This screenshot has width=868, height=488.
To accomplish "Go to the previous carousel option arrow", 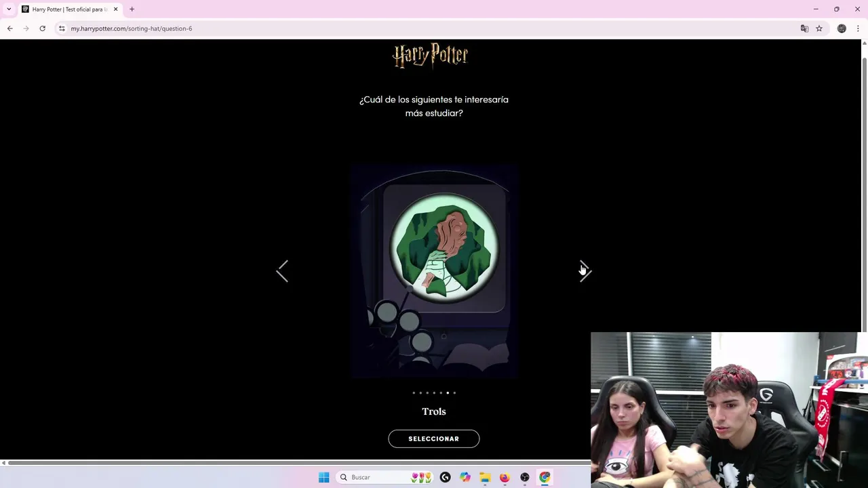I will [282, 271].
